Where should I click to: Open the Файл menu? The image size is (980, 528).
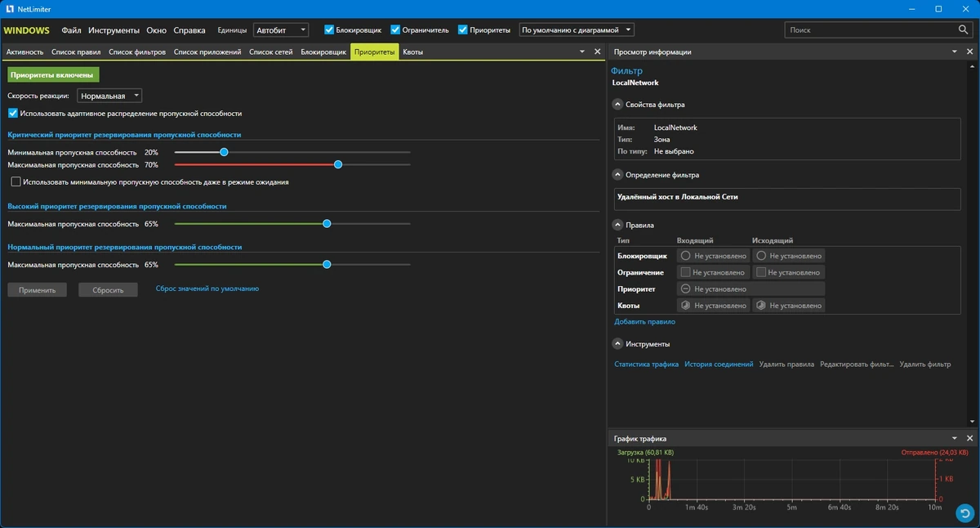[x=71, y=29]
